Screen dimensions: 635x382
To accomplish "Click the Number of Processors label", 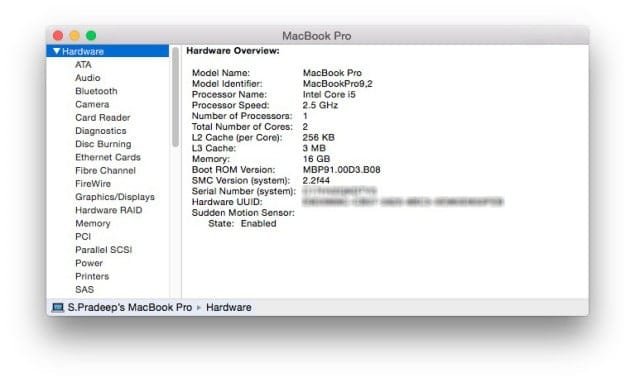I will click(x=242, y=116).
